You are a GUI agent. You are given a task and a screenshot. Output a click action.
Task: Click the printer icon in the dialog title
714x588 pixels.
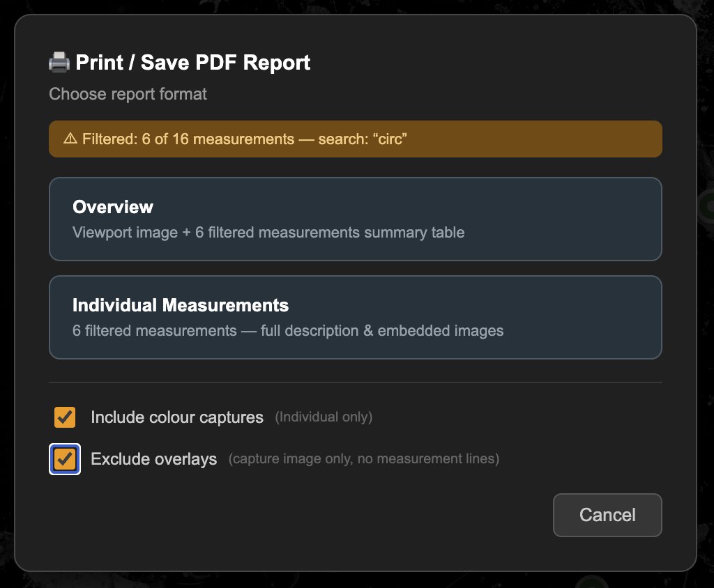point(59,62)
